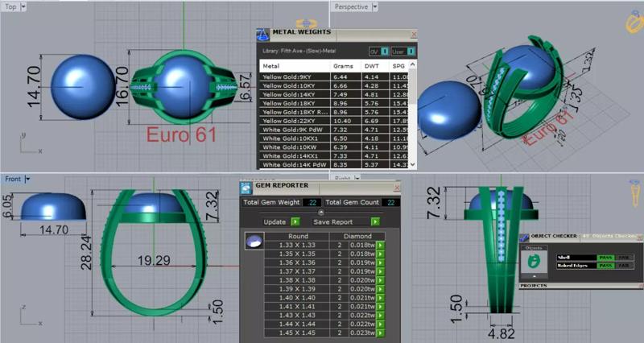Click the green Update arrow button

(x=295, y=221)
